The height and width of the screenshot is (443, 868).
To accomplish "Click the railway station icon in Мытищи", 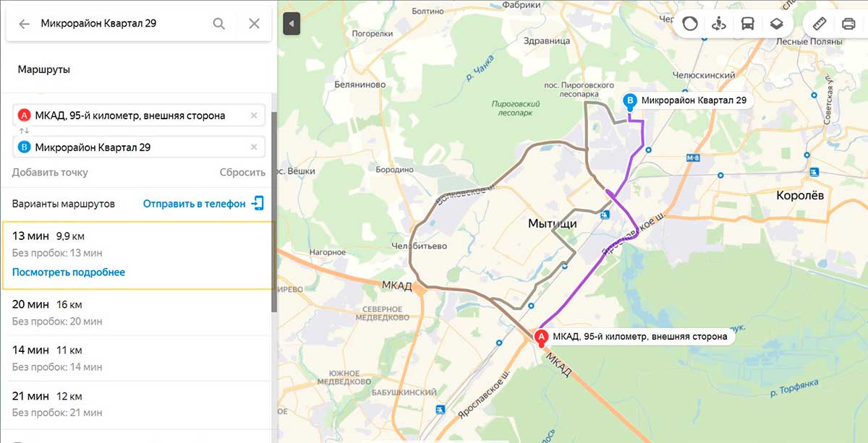I will tap(605, 214).
